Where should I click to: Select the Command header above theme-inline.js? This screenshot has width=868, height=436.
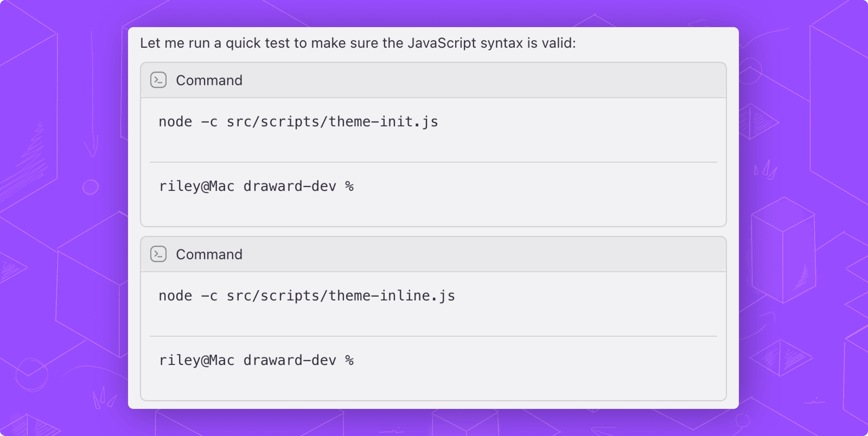(433, 254)
